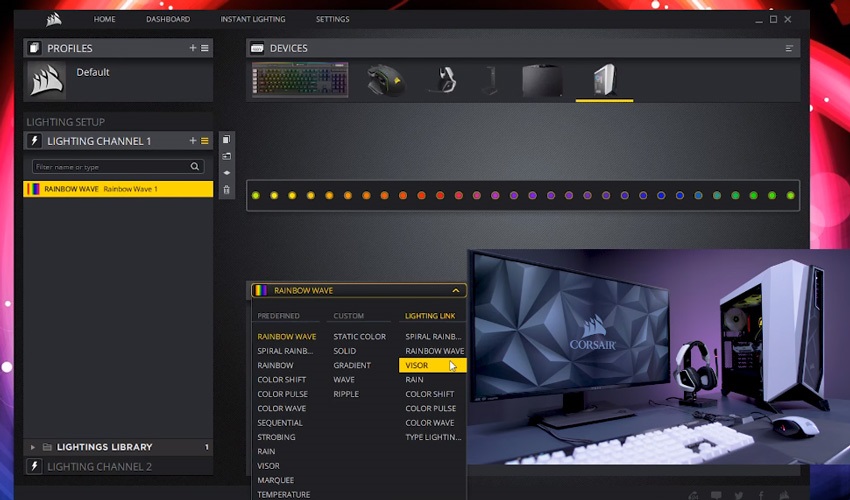The image size is (850, 500).
Task: Delete the layer with the trash icon
Action: coord(227,190)
